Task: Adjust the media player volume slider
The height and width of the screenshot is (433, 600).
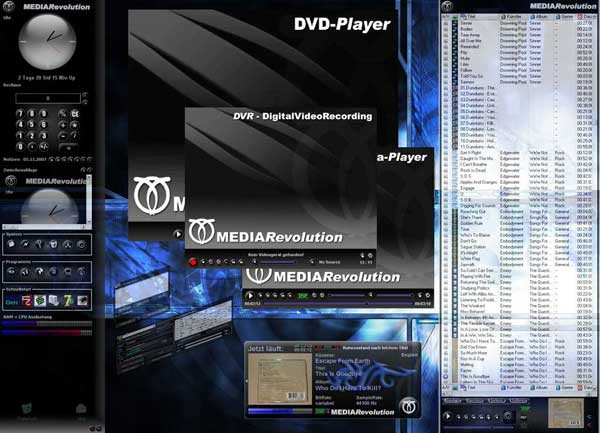Action: [x=395, y=295]
